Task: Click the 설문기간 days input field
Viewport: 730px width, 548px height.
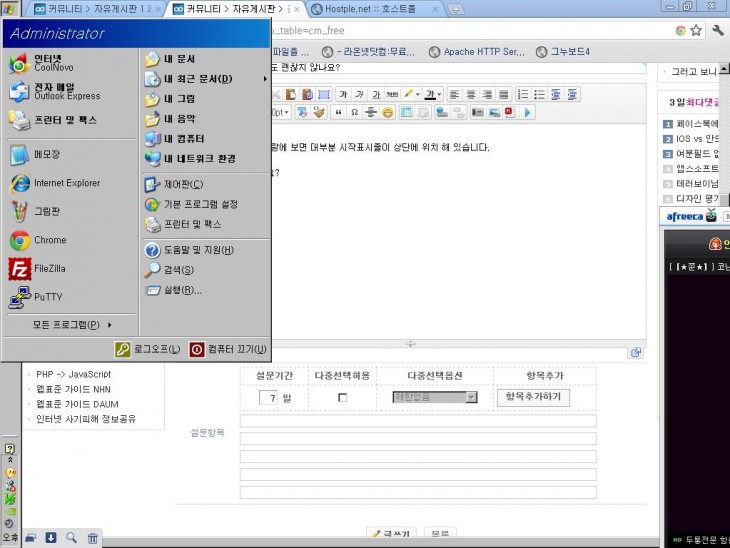Action: point(268,398)
